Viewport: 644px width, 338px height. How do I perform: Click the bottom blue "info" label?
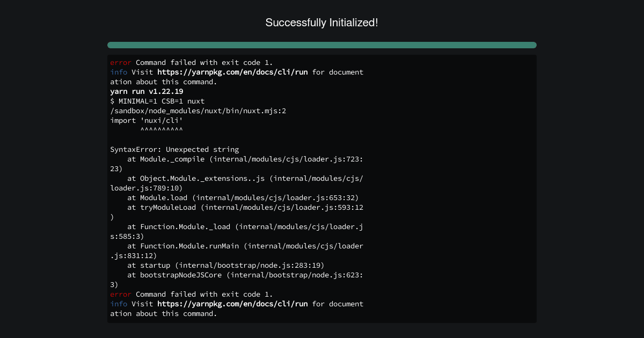pos(119,304)
